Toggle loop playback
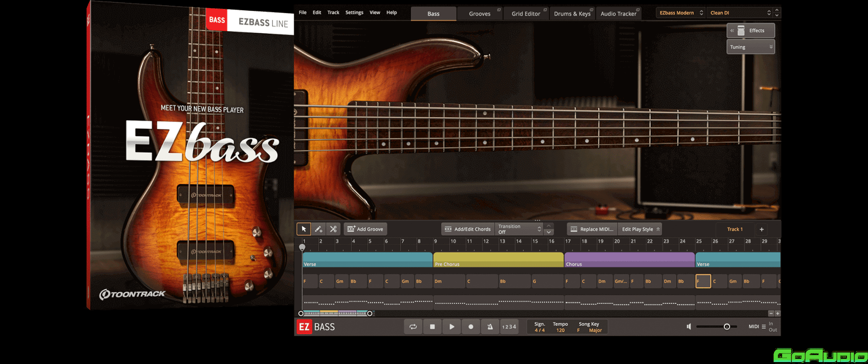This screenshot has width=868, height=364. [x=413, y=327]
